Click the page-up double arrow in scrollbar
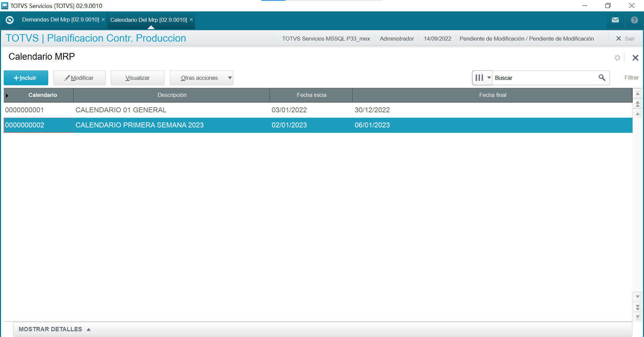The height and width of the screenshot is (337, 644). 638,104
